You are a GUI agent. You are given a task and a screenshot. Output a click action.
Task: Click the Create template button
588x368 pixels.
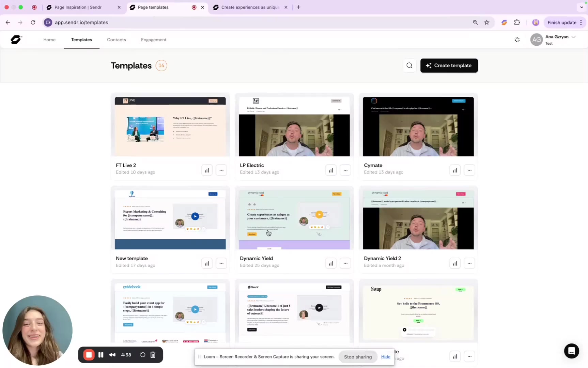[449, 65]
